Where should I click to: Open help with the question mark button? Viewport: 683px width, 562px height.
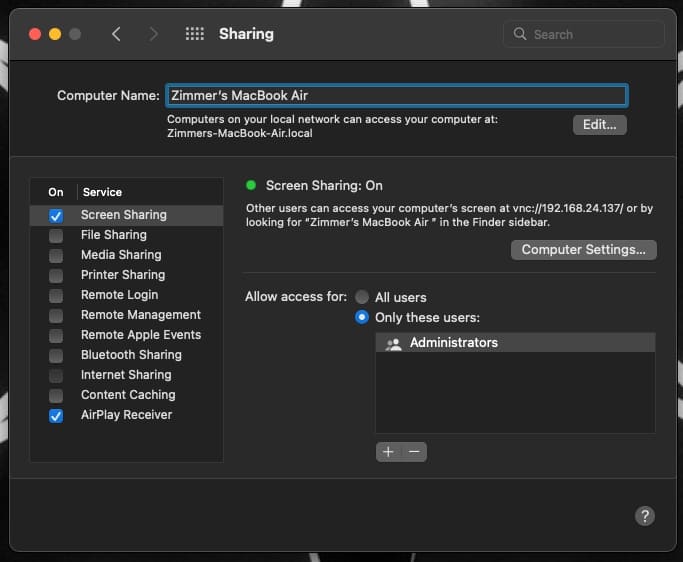pos(645,516)
